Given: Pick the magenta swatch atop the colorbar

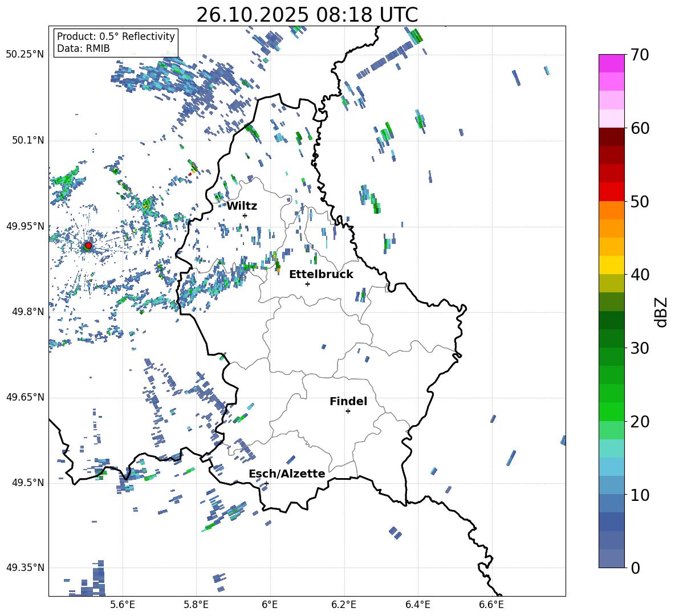Looking at the screenshot, I should coord(612,63).
